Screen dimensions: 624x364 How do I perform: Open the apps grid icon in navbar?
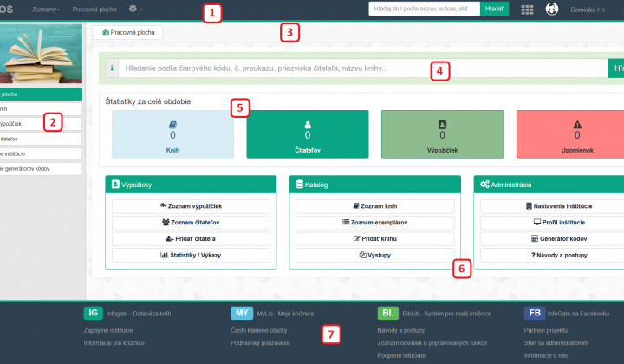pos(527,10)
